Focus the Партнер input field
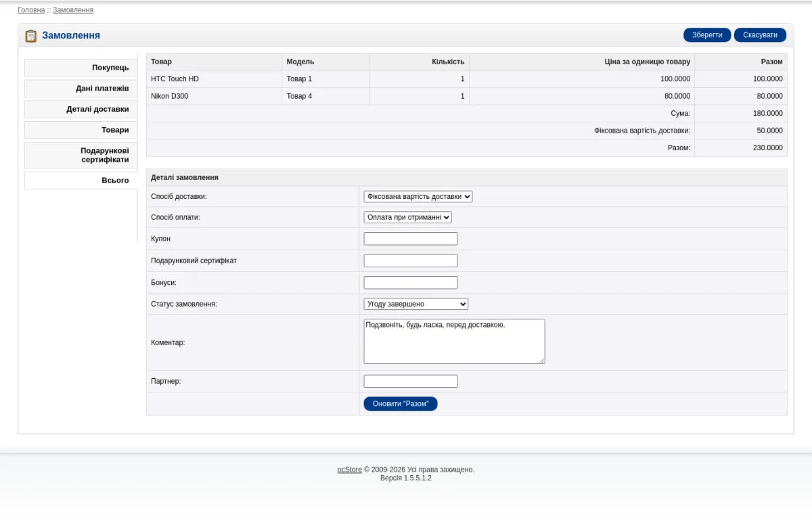The height and width of the screenshot is (519, 812). tap(411, 382)
